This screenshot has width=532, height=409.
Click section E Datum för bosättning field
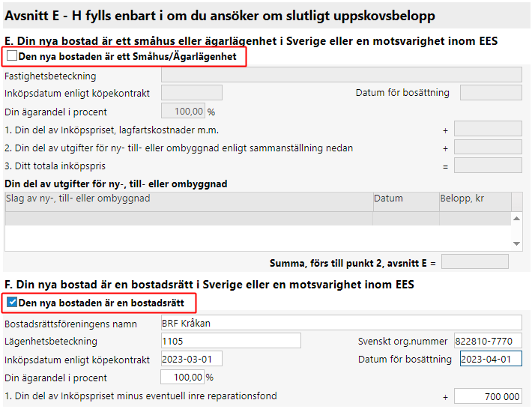coord(491,93)
